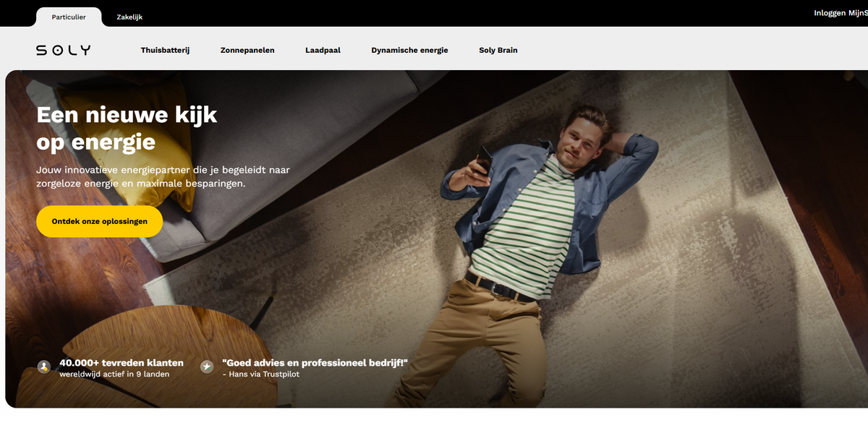Screen dimensions: 868x425
Task: Open Soly Brain from the navigation bar
Action: (x=498, y=51)
